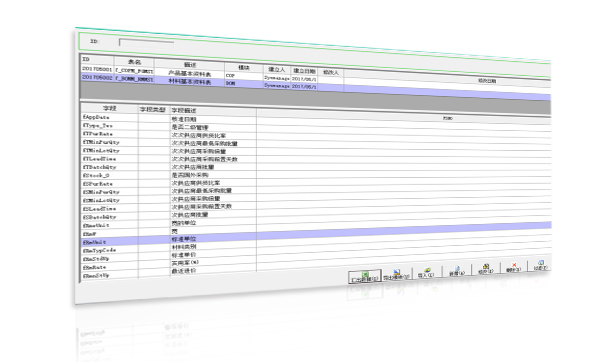Click the Modify (修改) button
This screenshot has height=362, width=600.
point(486,269)
